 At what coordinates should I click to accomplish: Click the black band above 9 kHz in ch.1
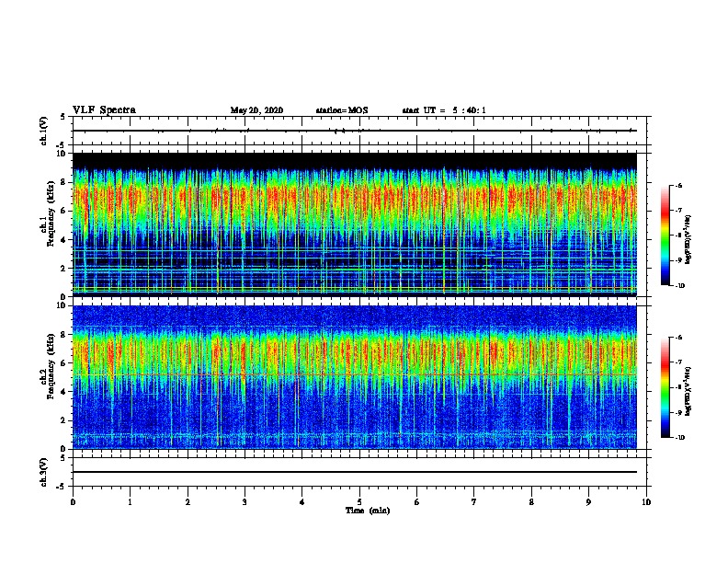[x=355, y=160]
